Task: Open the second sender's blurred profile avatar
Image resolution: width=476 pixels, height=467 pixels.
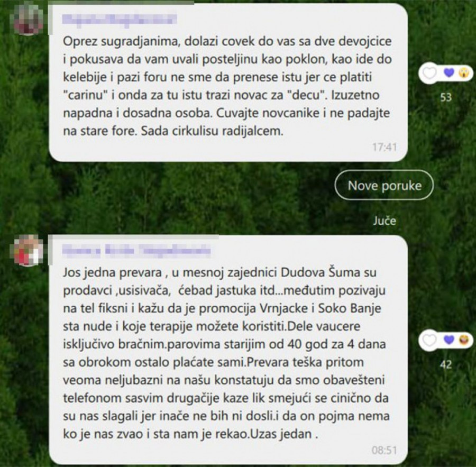Action: click(x=26, y=251)
